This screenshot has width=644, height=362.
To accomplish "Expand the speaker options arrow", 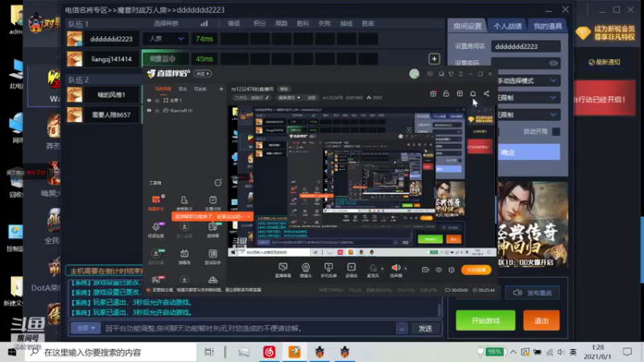I will click(406, 269).
